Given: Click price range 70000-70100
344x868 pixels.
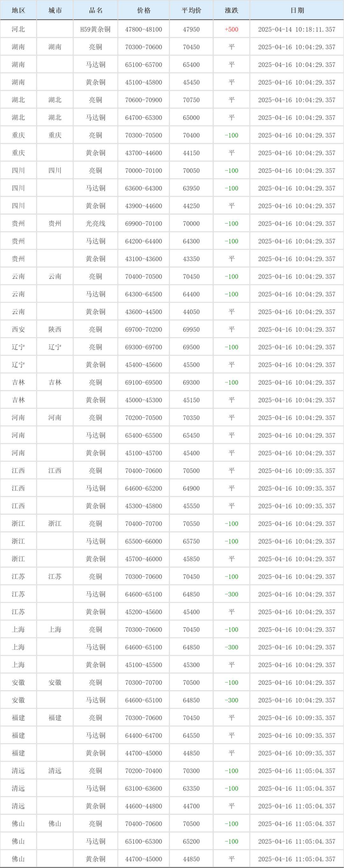Looking at the screenshot, I should (x=144, y=170).
